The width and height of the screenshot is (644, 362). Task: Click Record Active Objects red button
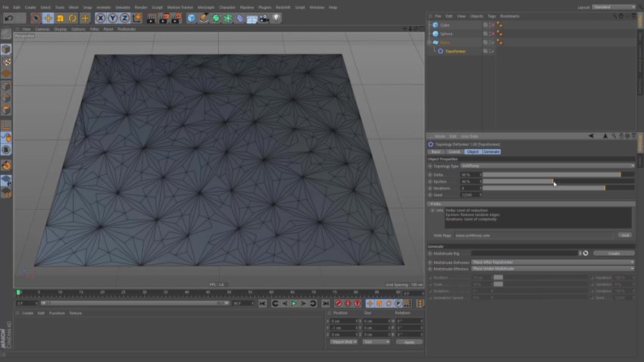point(338,304)
